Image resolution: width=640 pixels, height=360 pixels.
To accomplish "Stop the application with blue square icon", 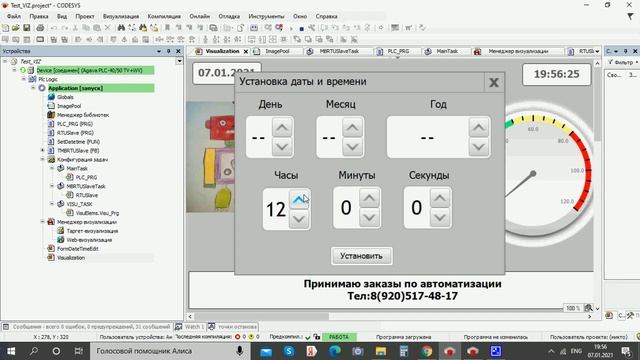I will coord(301,29).
